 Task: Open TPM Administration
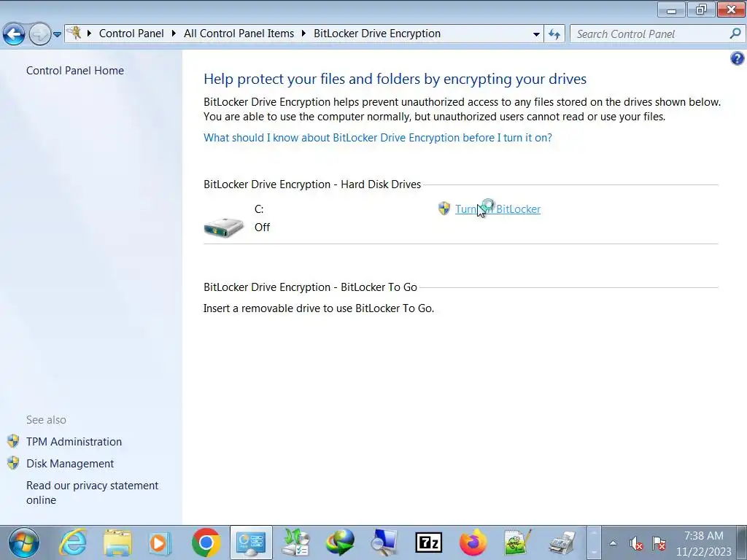coord(74,441)
